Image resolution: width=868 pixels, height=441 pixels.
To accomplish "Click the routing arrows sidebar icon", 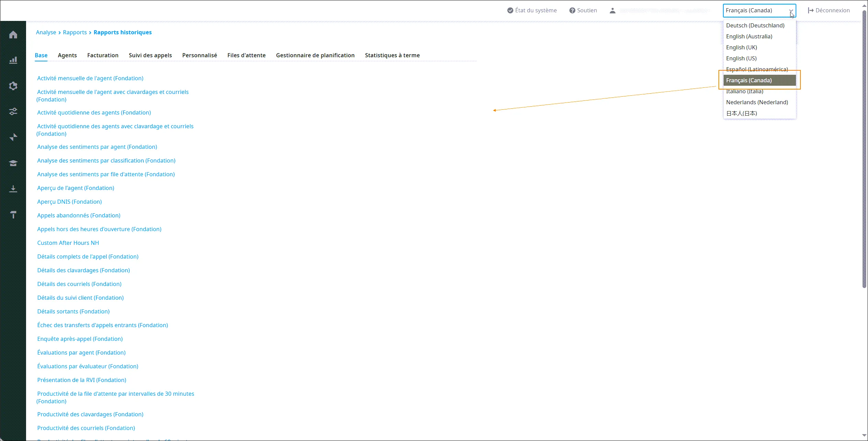I will pos(13,137).
